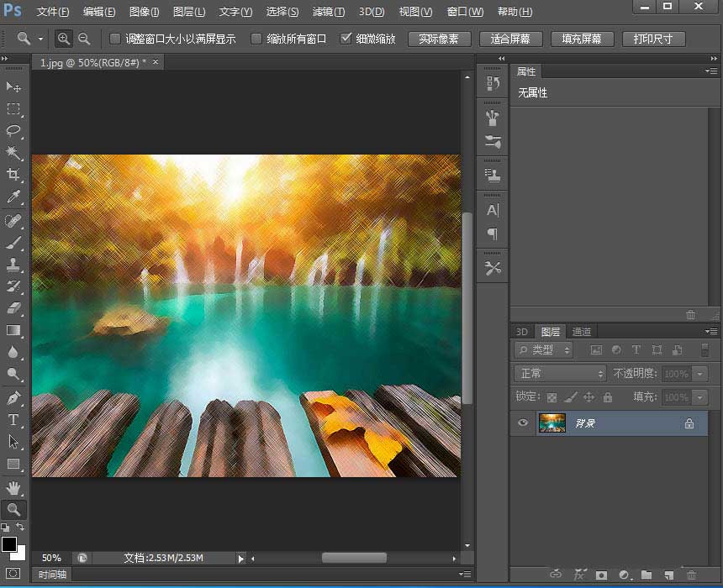The width and height of the screenshot is (723, 588).
Task: Open the 正常 blend mode dropdown
Action: click(x=560, y=373)
